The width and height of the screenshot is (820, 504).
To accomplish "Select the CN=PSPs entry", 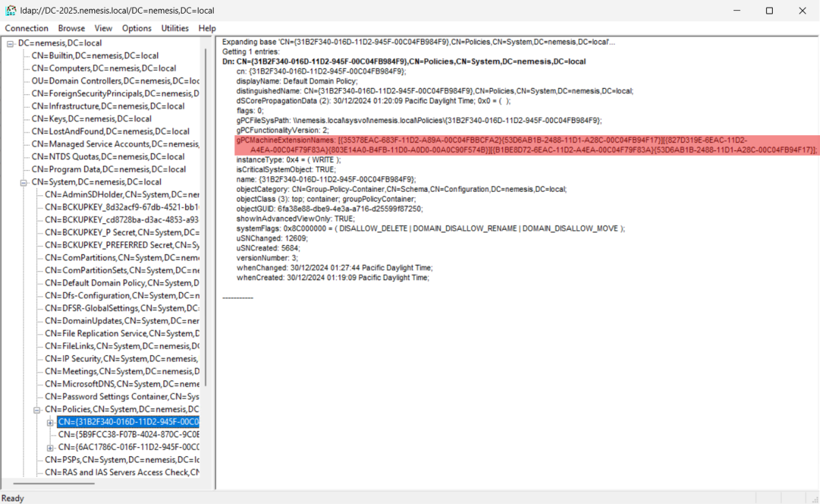I will [96, 460].
